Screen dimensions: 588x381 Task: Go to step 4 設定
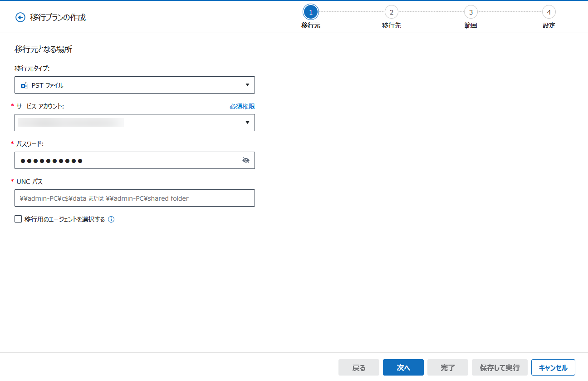(x=549, y=12)
